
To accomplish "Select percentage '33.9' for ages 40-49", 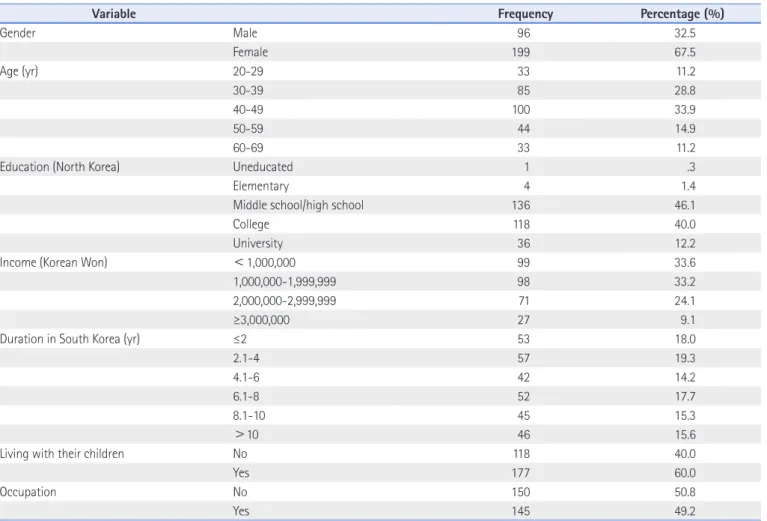I will pos(685,110).
